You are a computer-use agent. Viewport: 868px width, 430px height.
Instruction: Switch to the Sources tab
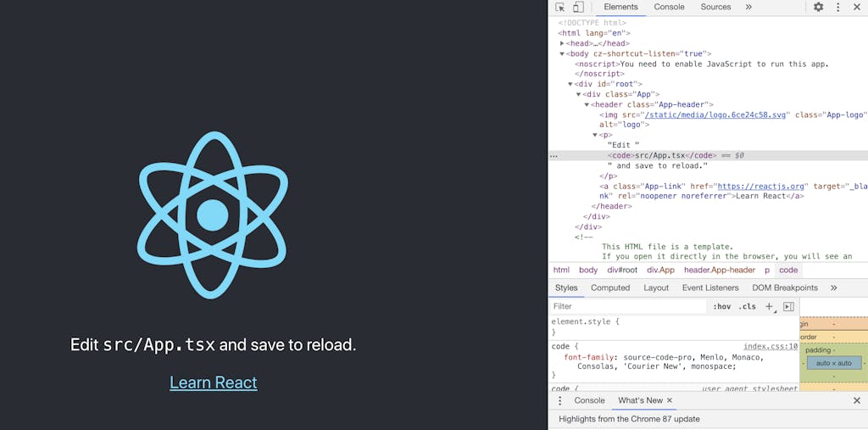coord(715,7)
